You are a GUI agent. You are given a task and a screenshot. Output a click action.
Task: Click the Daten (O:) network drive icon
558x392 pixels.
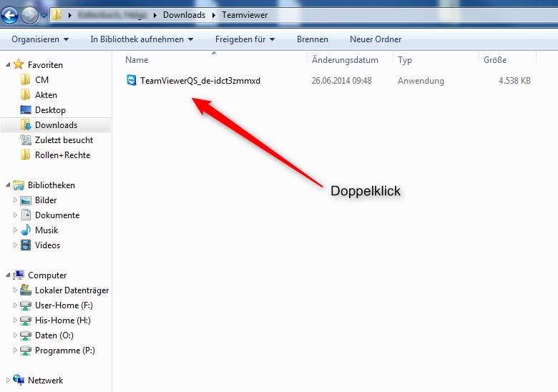26,335
